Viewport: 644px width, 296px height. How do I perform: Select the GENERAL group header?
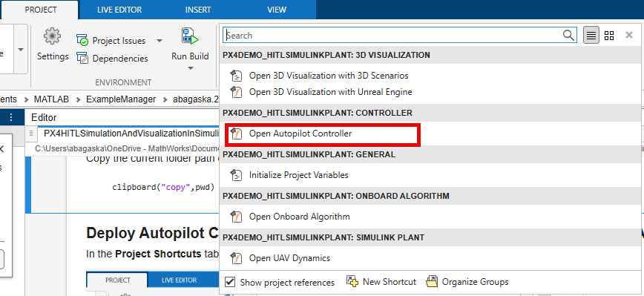click(x=430, y=154)
